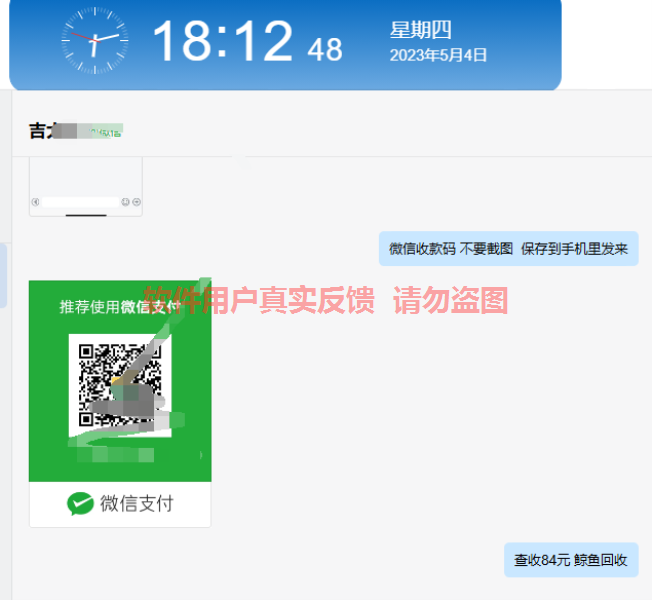Click the "微信支付" label under QR code
The height and width of the screenshot is (600, 652).
(137, 504)
